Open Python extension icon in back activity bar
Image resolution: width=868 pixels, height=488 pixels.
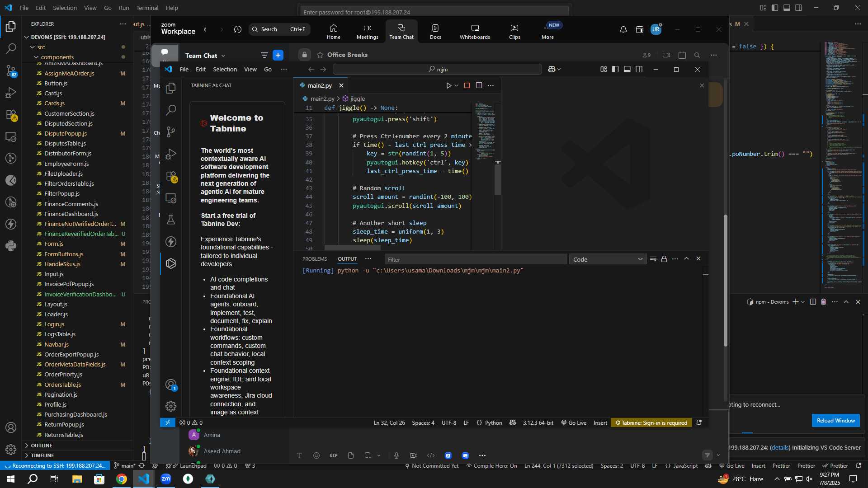pos(11,246)
